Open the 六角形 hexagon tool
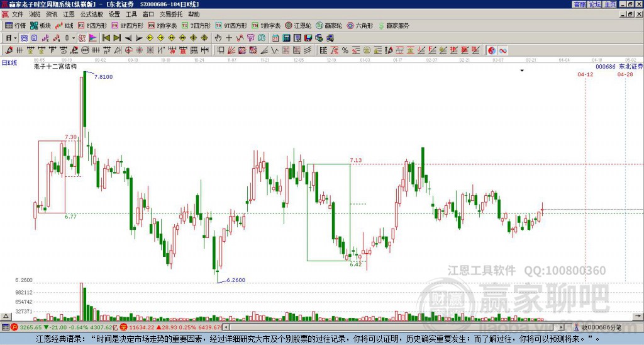Screen dimensions: 644x345 (360, 25)
